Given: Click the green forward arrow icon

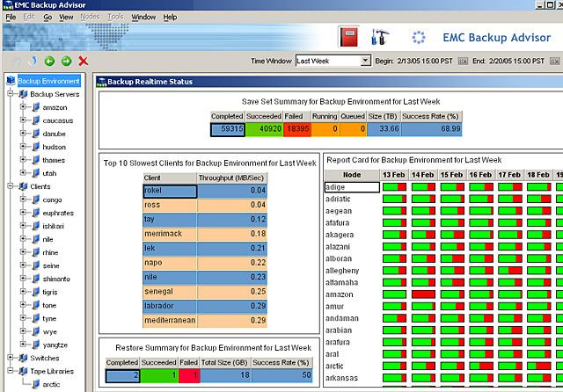Looking at the screenshot, I should click(x=66, y=61).
